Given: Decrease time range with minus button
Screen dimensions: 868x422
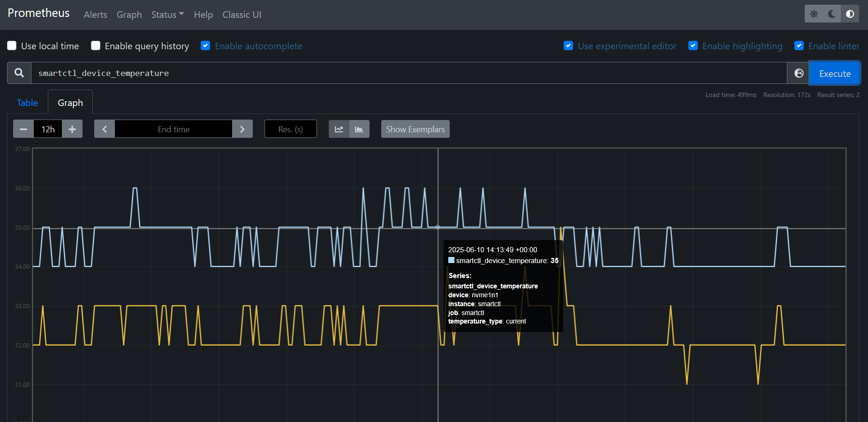Looking at the screenshot, I should pyautogui.click(x=23, y=129).
